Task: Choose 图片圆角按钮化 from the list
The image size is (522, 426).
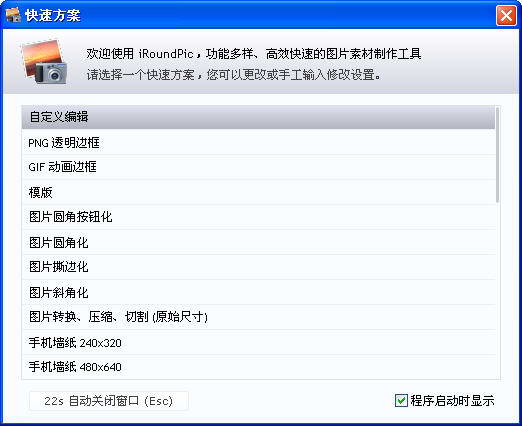Action: pyautogui.click(x=258, y=217)
